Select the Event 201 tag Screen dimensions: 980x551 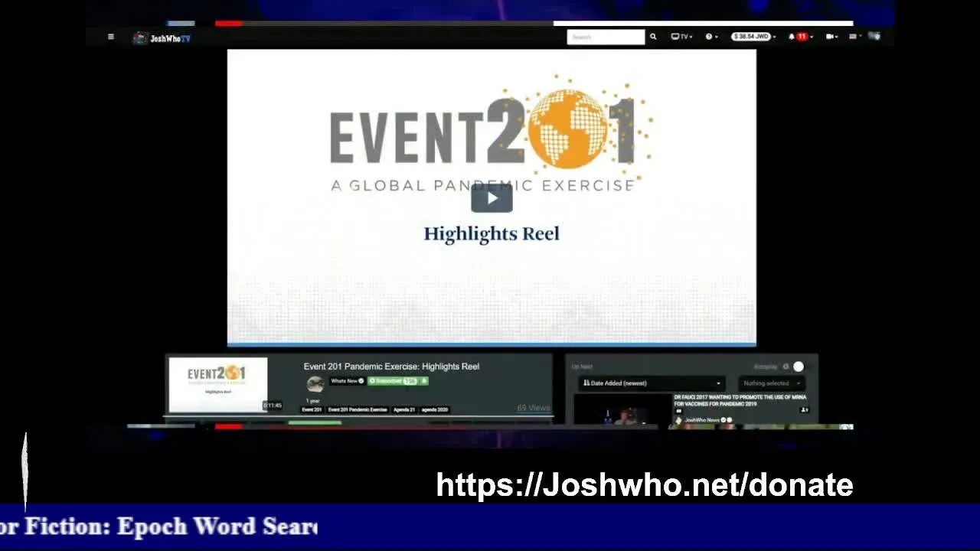click(x=312, y=410)
